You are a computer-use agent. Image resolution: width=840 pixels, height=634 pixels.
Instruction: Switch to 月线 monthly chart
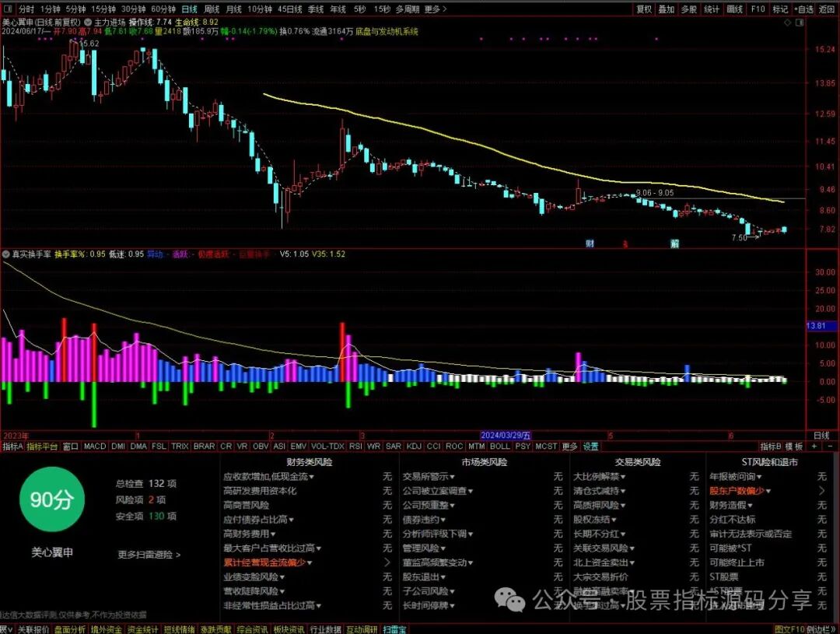233,9
